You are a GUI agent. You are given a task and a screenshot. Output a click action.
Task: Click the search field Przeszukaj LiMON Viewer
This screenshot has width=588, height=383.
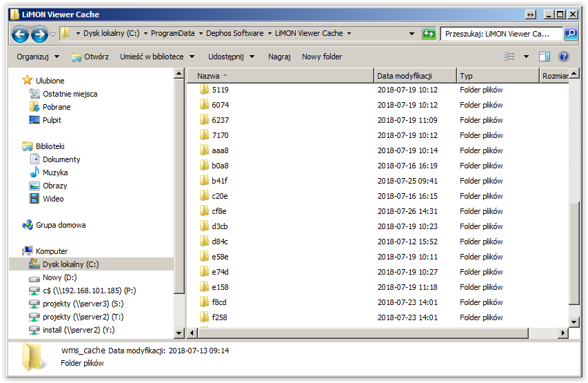[502, 34]
